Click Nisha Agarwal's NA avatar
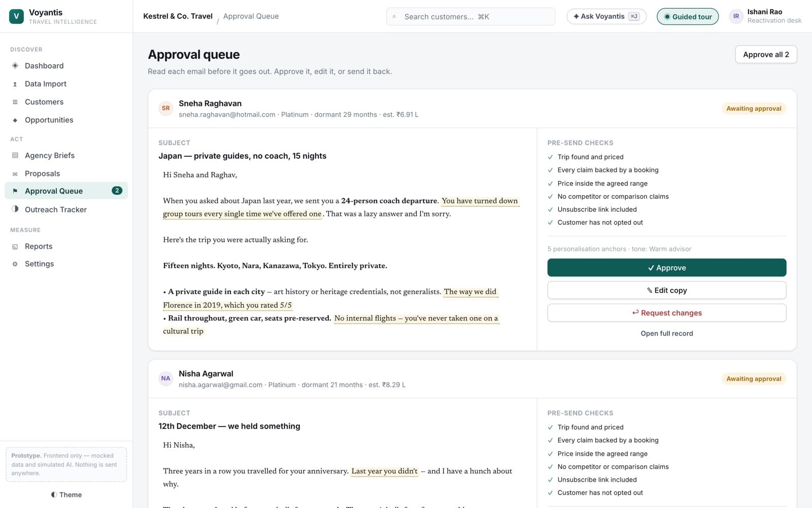The image size is (812, 508). [166, 378]
